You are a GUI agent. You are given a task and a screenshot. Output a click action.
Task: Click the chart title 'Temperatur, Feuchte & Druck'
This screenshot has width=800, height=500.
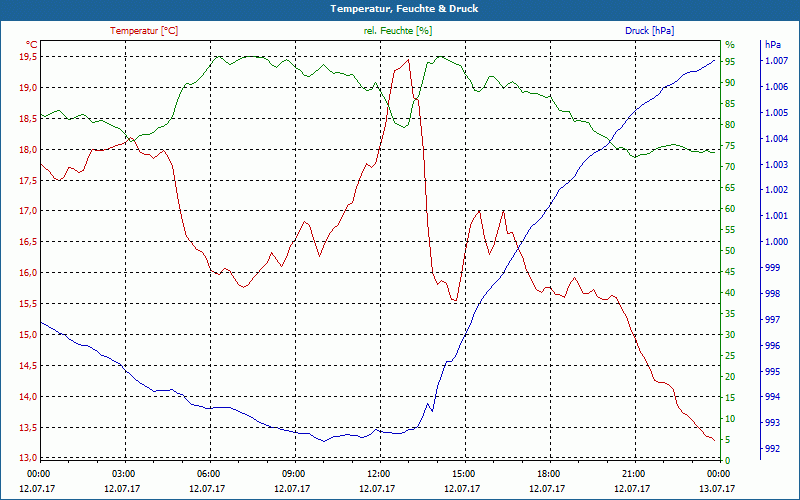pyautogui.click(x=404, y=9)
